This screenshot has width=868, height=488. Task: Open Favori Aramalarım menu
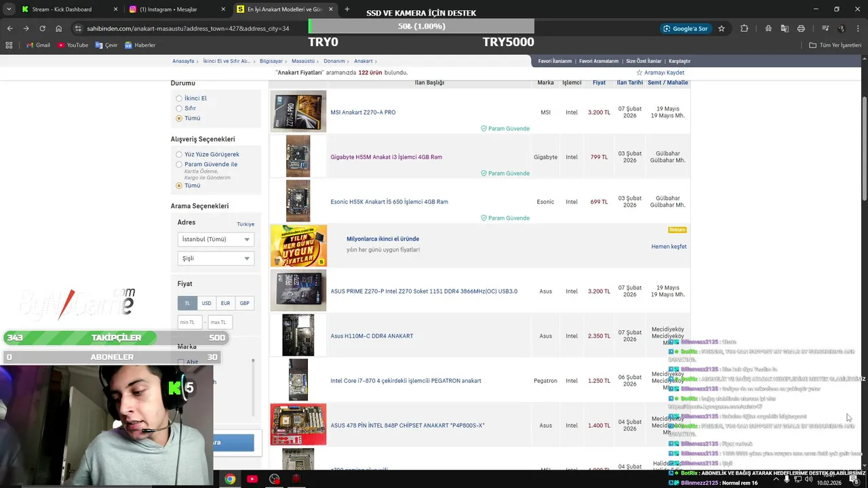pos(599,61)
